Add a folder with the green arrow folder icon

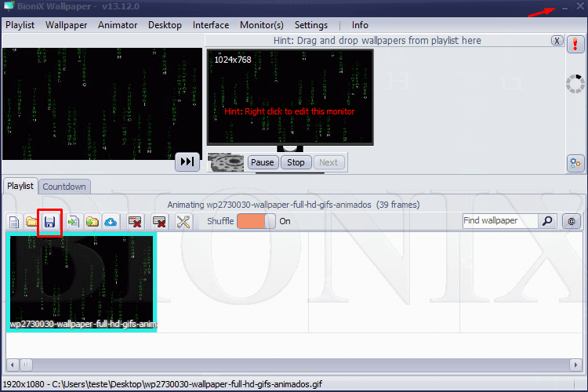(x=92, y=222)
